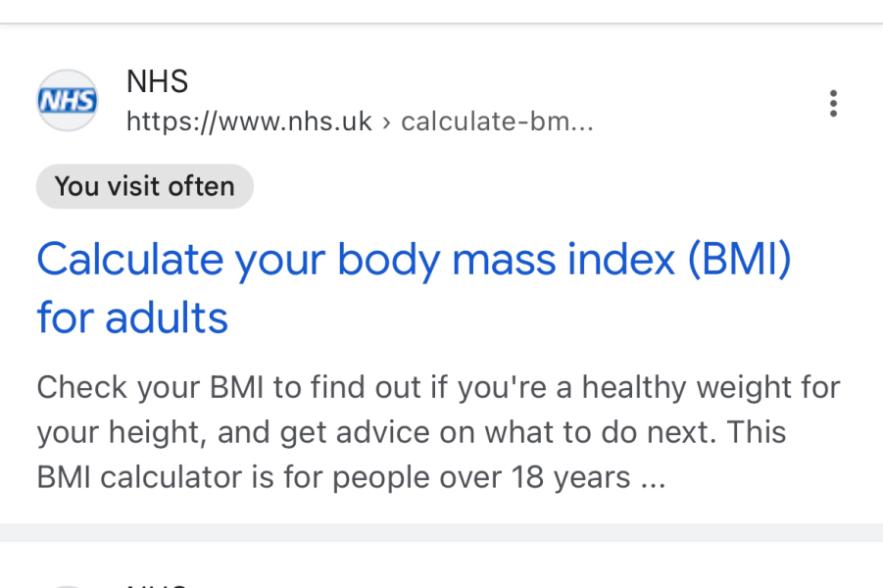Image resolution: width=883 pixels, height=588 pixels.
Task: Click the trailing ellipsis ending the snippet
Action: [653, 479]
